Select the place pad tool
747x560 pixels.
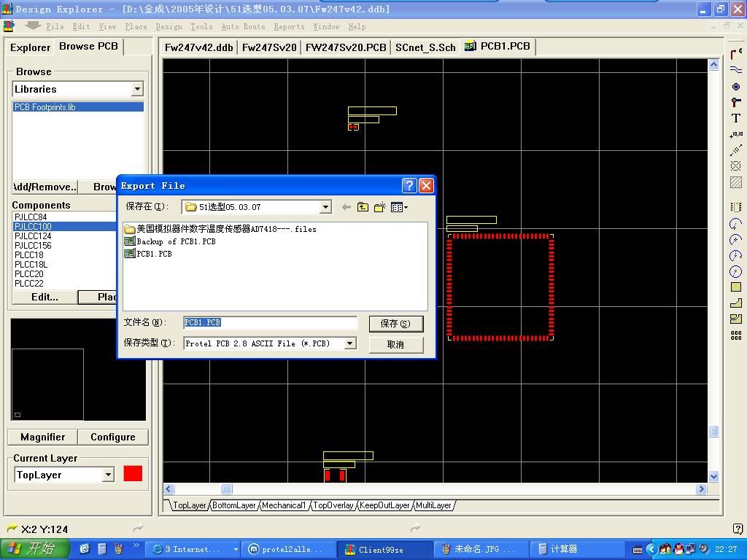pos(736,102)
